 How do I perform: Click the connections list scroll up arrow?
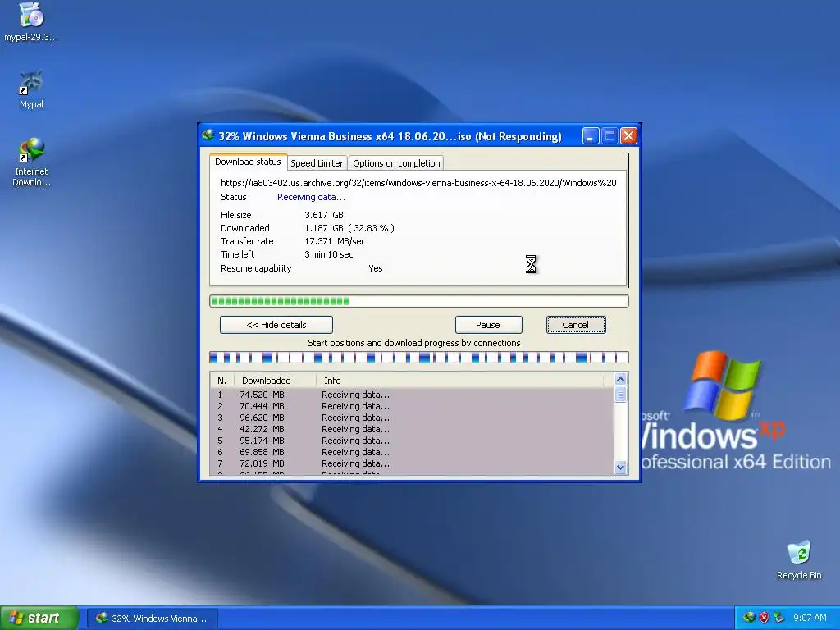coord(620,380)
